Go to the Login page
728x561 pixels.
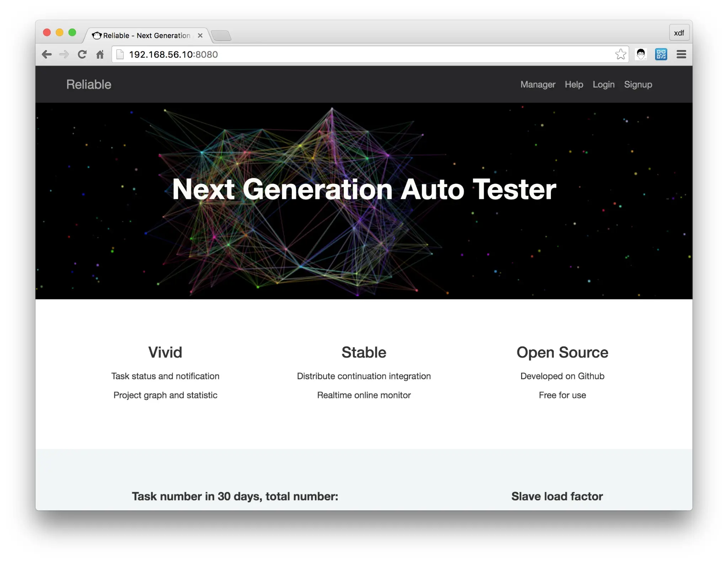pos(603,85)
